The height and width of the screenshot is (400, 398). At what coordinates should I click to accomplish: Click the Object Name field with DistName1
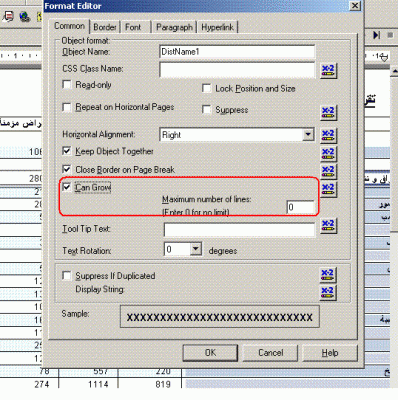tap(237, 52)
